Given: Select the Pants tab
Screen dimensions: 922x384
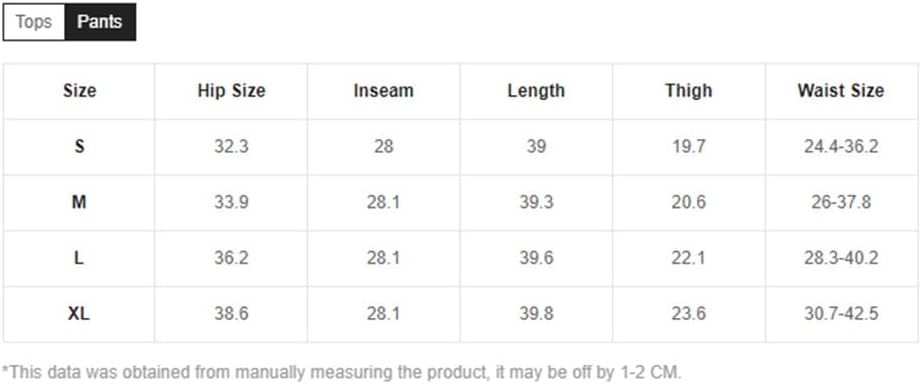Looking at the screenshot, I should 100,22.
